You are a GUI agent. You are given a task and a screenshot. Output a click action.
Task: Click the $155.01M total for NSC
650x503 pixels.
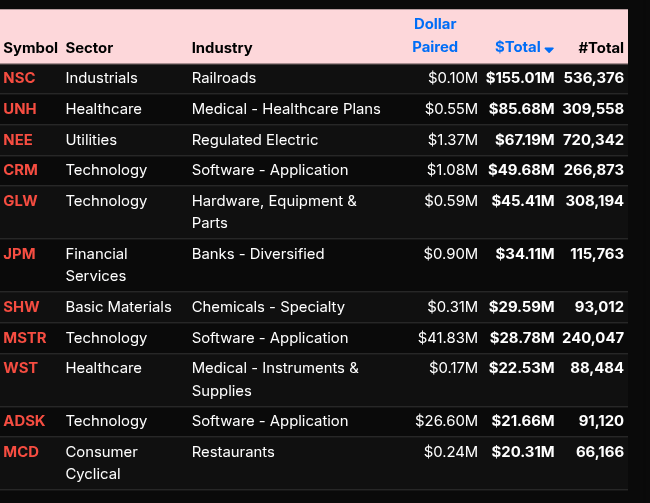pyautogui.click(x=520, y=78)
